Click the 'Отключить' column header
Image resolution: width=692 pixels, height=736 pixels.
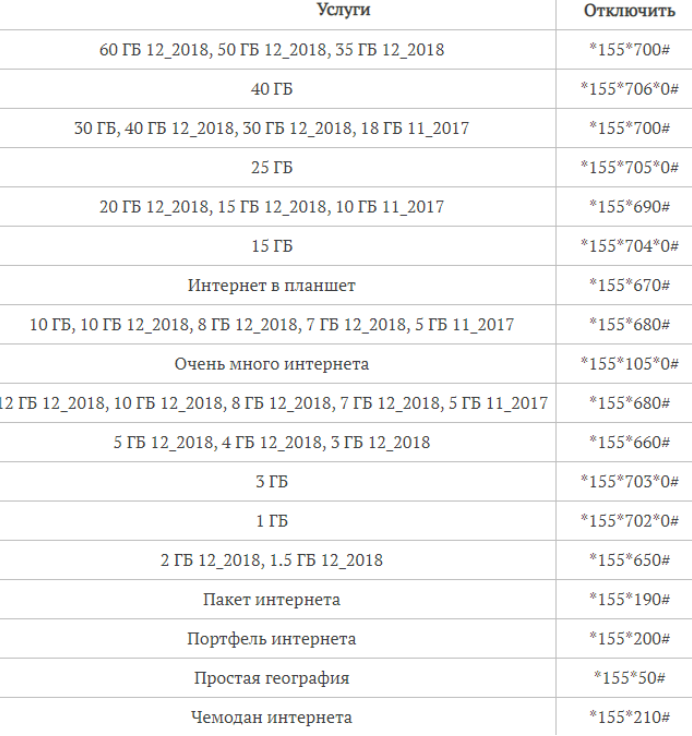629,10
